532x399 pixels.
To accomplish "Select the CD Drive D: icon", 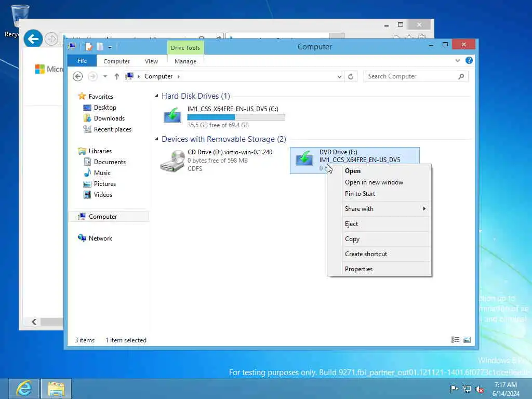I will [172, 161].
